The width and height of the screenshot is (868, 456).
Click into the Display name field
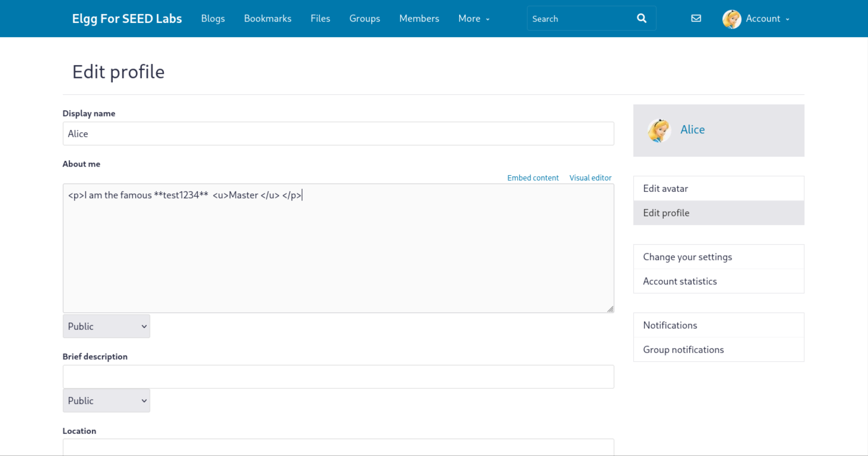tap(338, 134)
